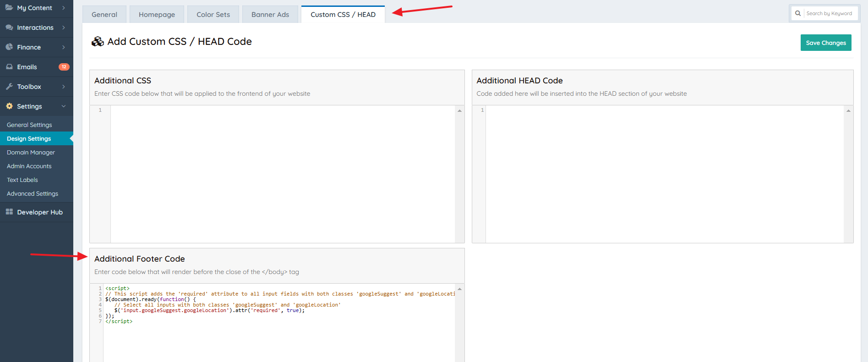
Task: Click the search magnifier icon
Action: point(798,13)
